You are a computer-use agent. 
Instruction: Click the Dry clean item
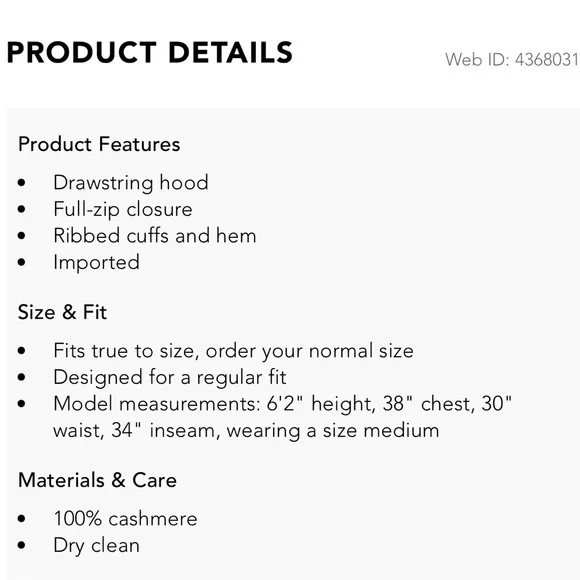pos(97,546)
